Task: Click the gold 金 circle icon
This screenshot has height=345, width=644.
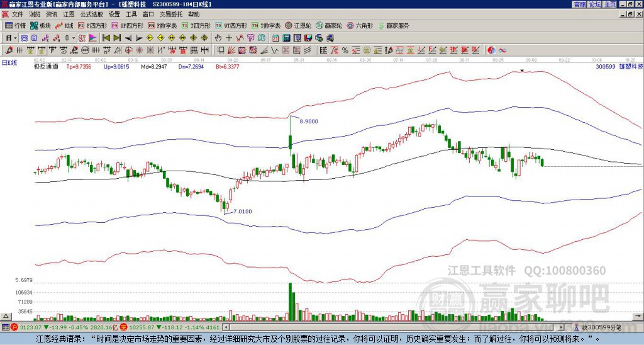Action: click(367, 50)
